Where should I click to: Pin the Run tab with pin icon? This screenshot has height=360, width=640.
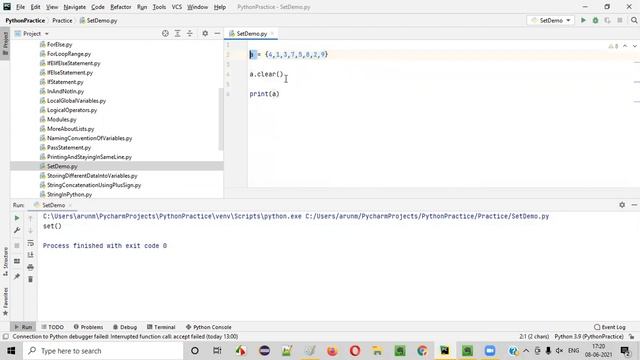pyautogui.click(x=17, y=276)
